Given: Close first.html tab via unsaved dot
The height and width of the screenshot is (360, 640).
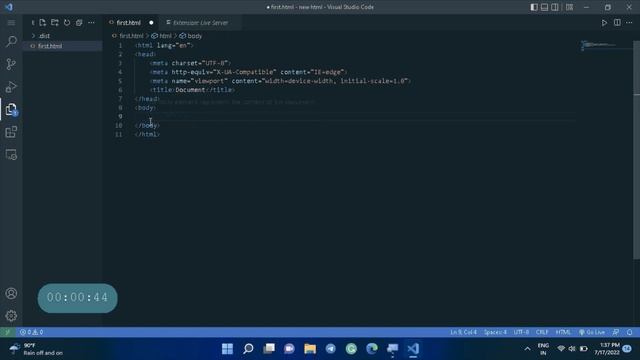Looking at the screenshot, I should pyautogui.click(x=151, y=23).
